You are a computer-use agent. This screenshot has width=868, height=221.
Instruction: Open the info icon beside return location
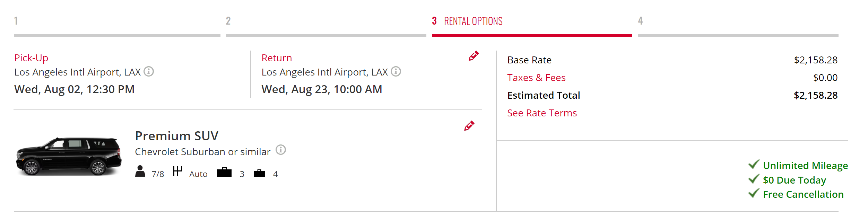(x=396, y=71)
